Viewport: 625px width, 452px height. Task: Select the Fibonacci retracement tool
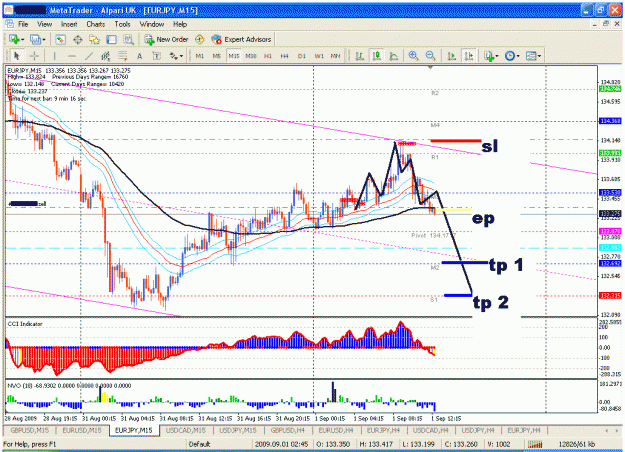[122, 56]
